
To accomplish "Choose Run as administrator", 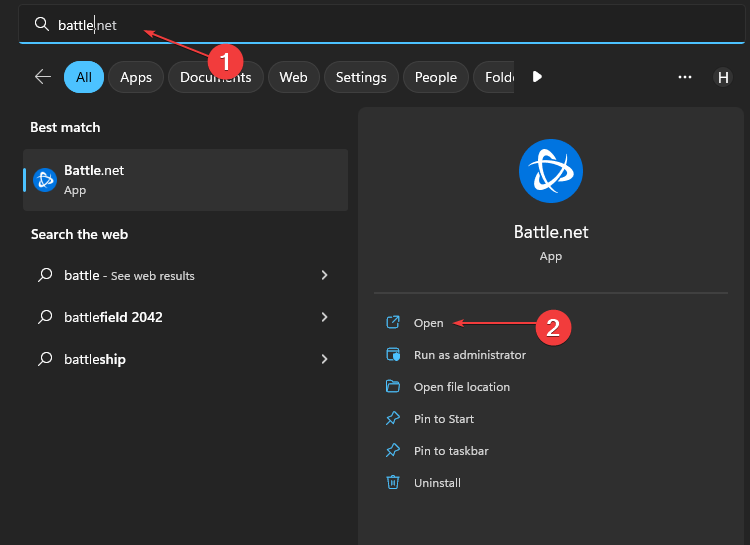I will point(470,355).
